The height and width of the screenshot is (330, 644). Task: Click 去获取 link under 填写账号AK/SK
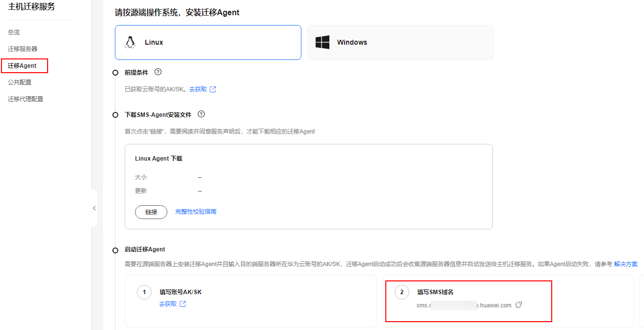[168, 304]
